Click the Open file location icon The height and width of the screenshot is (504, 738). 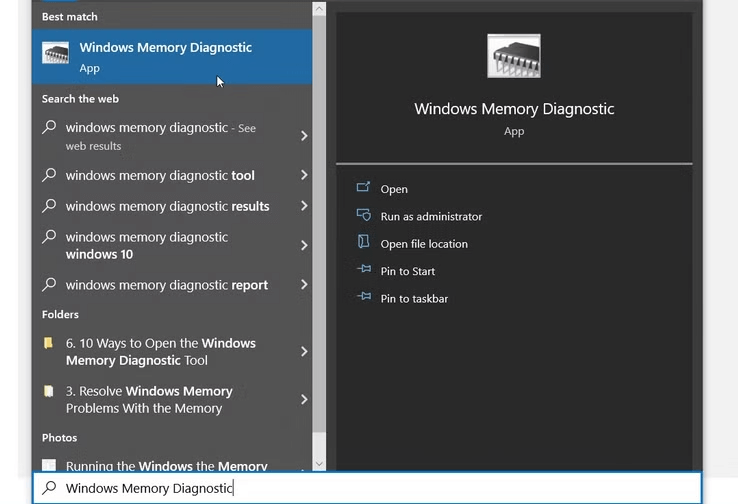tap(363, 243)
